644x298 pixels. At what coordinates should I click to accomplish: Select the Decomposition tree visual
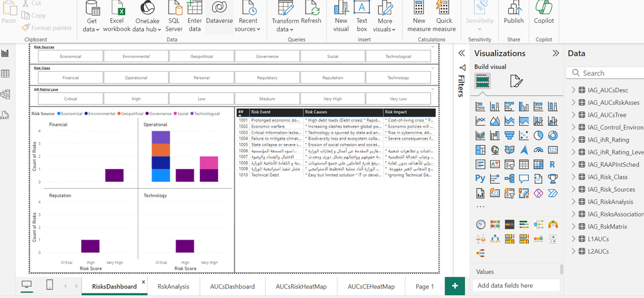509,178
